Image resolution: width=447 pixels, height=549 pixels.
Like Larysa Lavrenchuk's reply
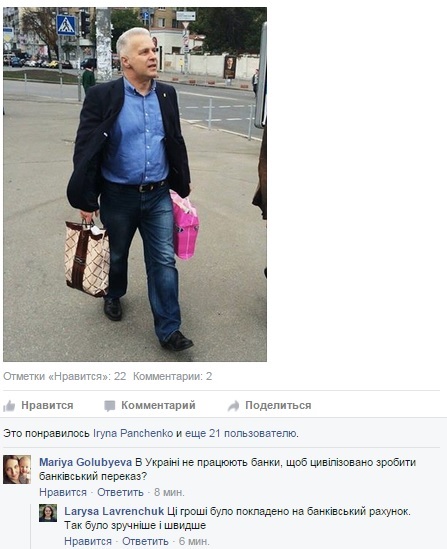(88, 541)
